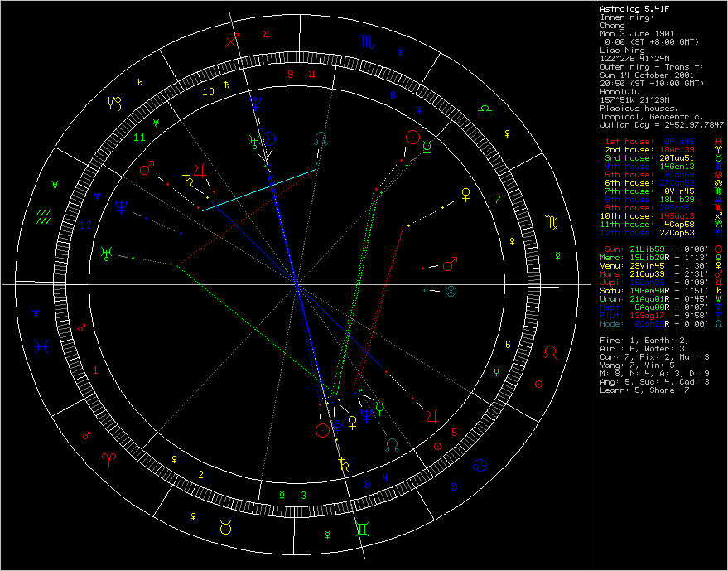Image resolution: width=728 pixels, height=571 pixels.
Task: Select the red Leo glyph on the wheel
Action: coord(550,354)
